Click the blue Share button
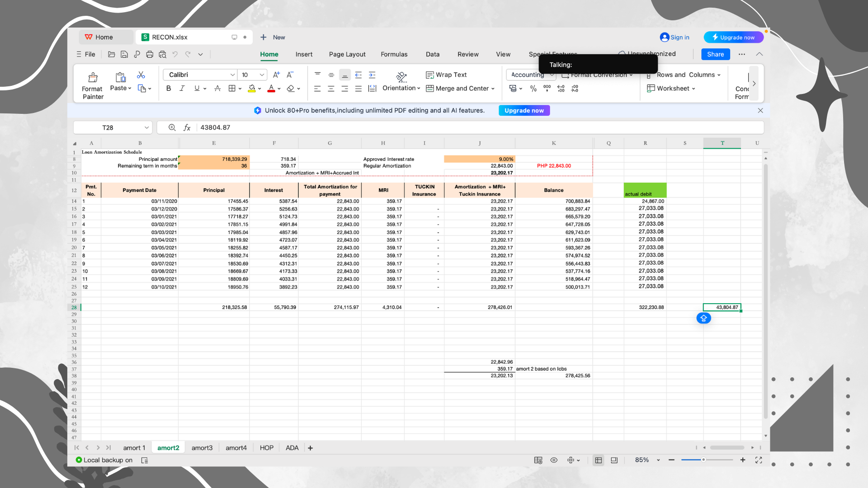868x488 pixels. 715,54
